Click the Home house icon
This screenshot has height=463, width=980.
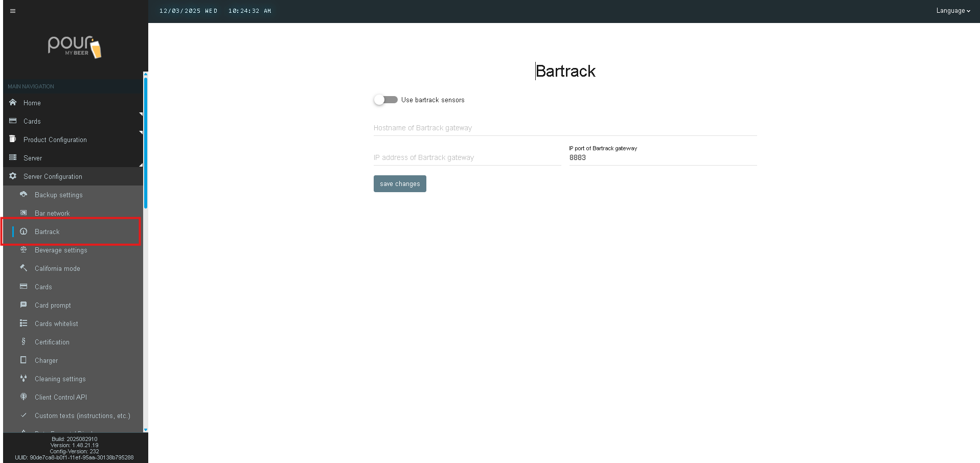tap(13, 103)
